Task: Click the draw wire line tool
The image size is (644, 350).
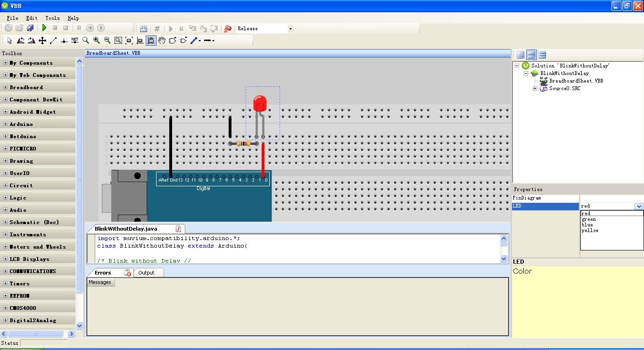Action: point(53,41)
